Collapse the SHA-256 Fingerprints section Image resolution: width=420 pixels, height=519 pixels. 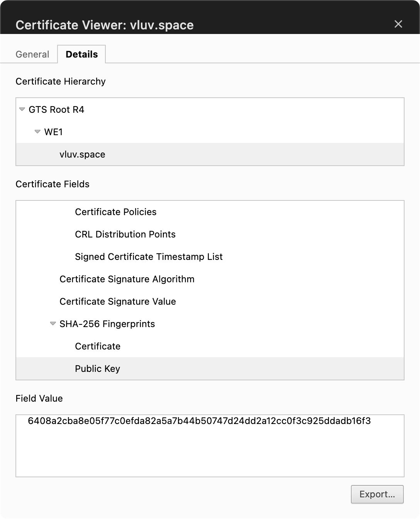tap(53, 324)
